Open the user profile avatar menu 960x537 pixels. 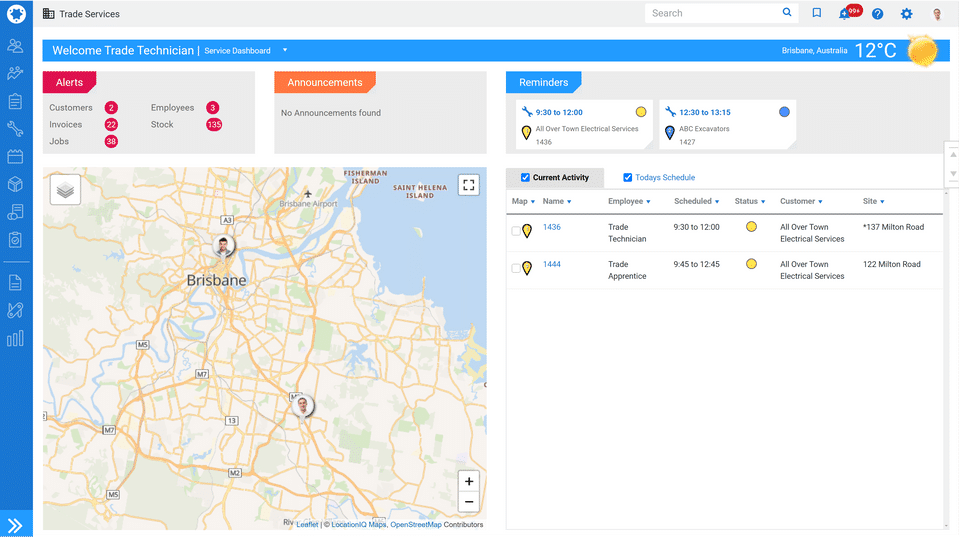[937, 13]
